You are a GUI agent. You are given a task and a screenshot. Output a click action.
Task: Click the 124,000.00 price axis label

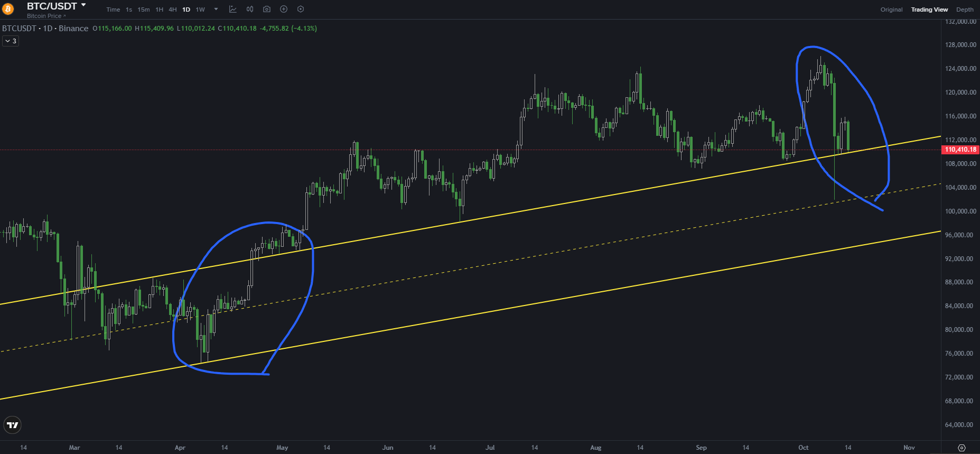(960, 69)
